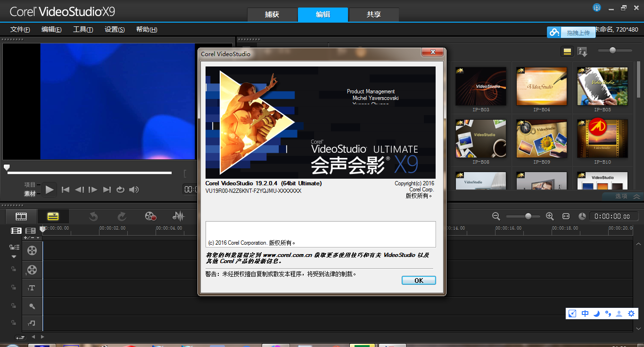Click the music track icon
Screen dimensions: 644x347
32,323
